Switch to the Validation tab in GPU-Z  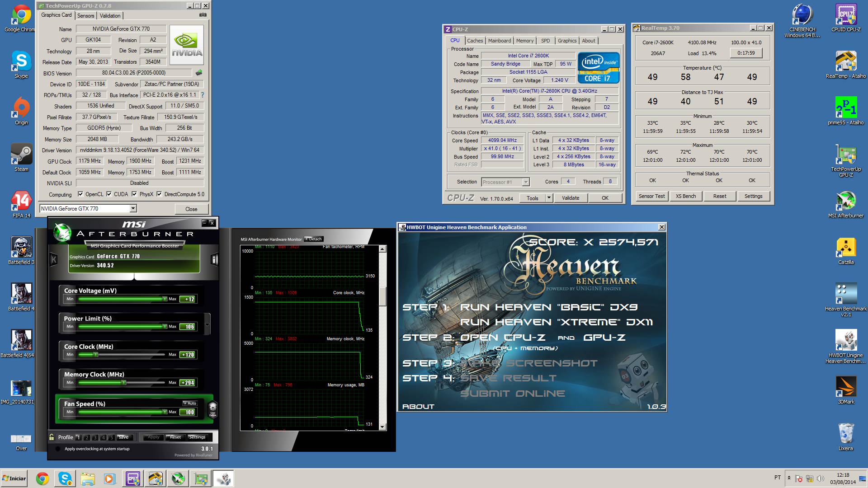[x=110, y=16]
